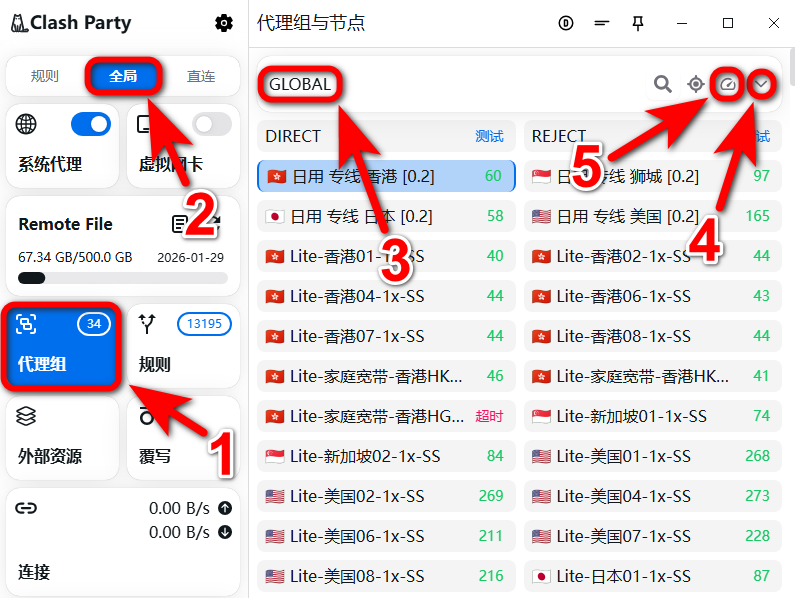The image size is (795, 598).
Task: Click the globe icon on the 系统代理 card
Action: pos(26,124)
